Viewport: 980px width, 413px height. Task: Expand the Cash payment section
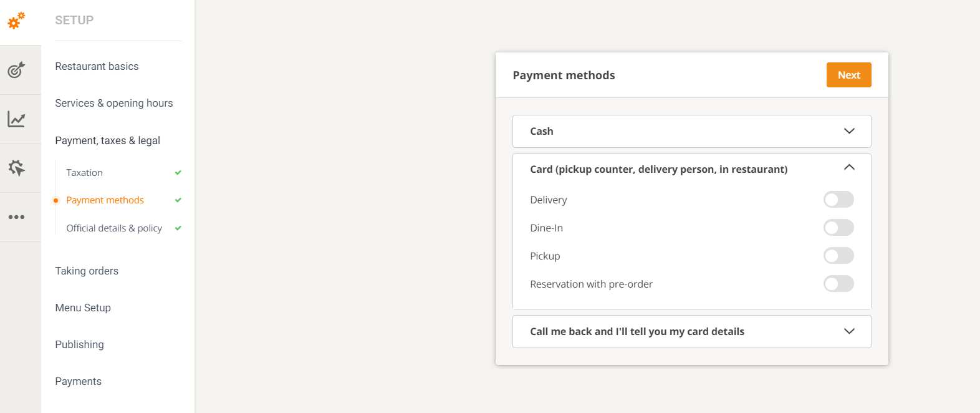tap(848, 131)
